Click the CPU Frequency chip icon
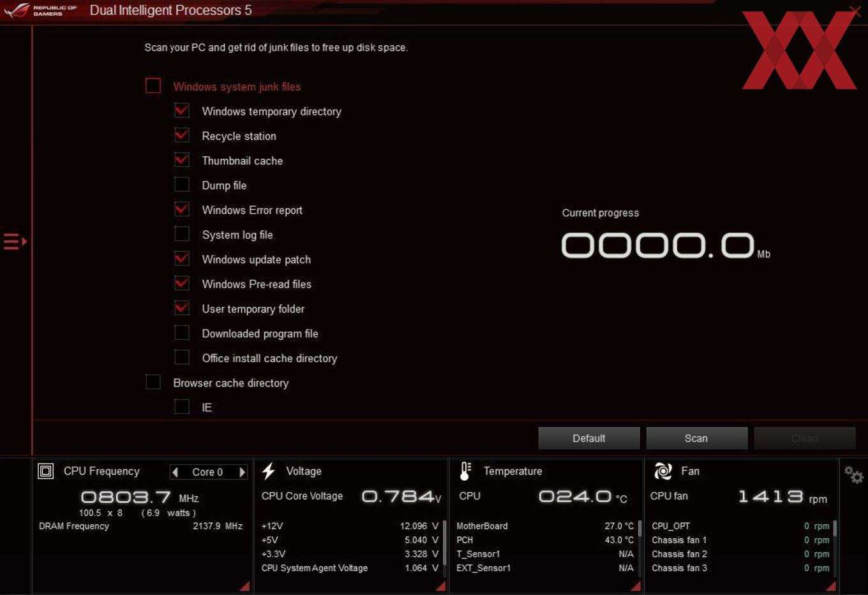 point(46,471)
